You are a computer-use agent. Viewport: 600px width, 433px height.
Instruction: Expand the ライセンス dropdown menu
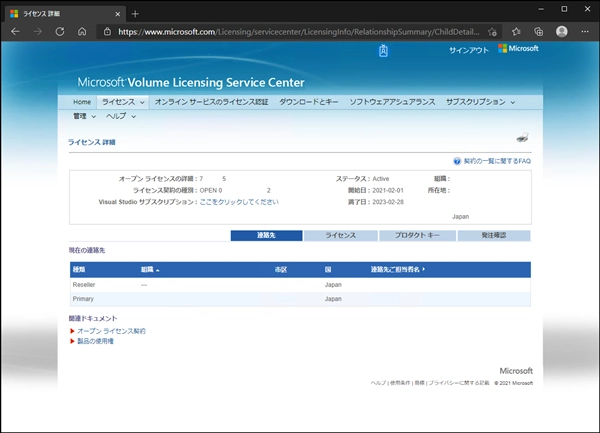[x=123, y=102]
